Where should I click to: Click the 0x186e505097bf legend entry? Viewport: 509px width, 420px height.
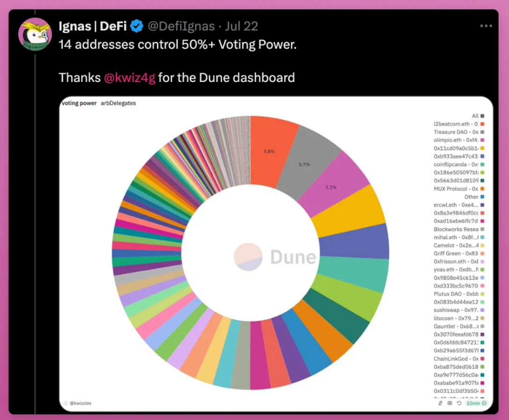pos(459,172)
